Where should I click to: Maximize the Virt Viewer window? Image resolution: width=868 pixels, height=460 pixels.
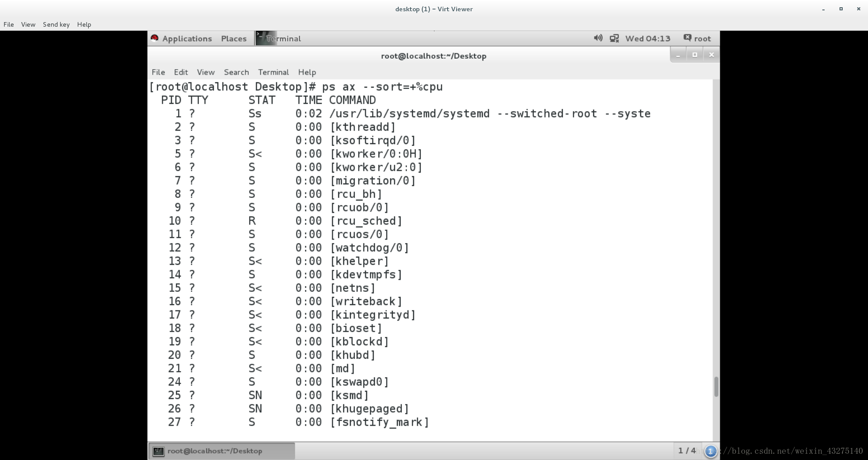[841, 9]
